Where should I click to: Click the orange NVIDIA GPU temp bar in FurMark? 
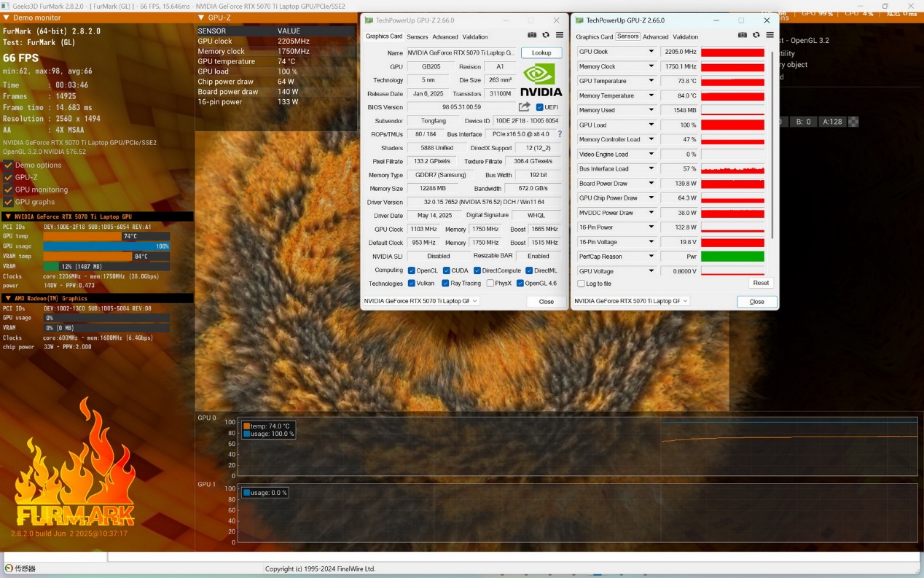click(x=82, y=236)
